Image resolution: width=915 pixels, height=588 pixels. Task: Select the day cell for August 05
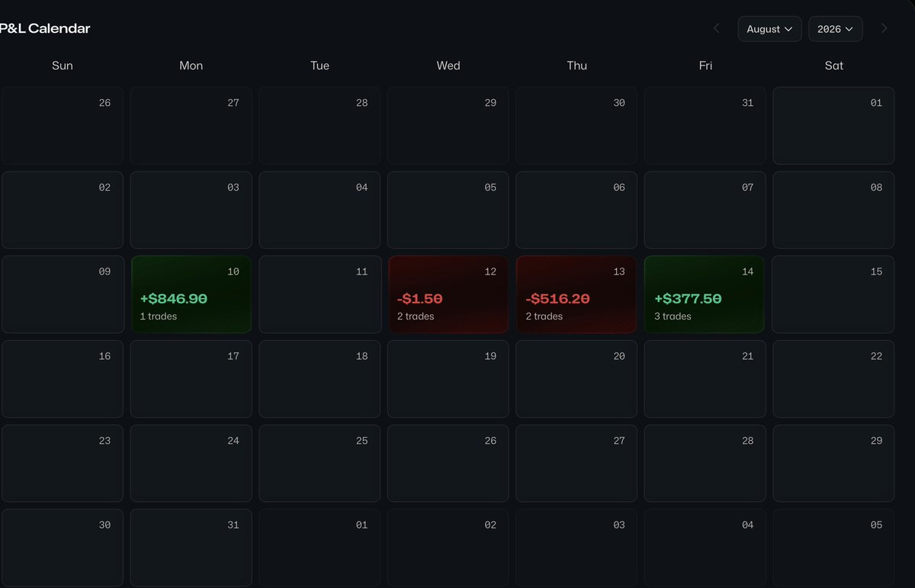point(448,210)
